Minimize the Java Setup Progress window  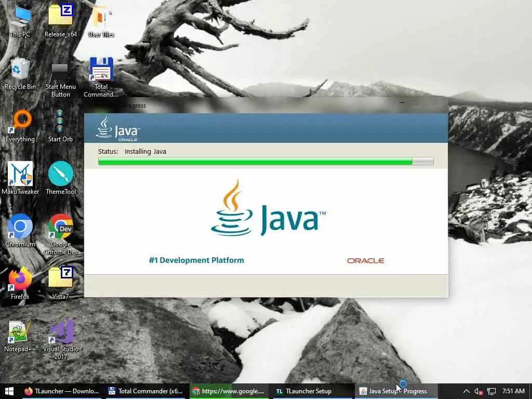coord(402,102)
